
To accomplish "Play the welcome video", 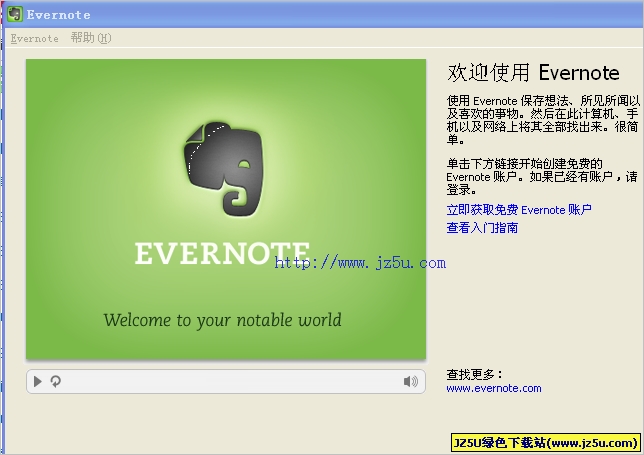I will pyautogui.click(x=37, y=381).
